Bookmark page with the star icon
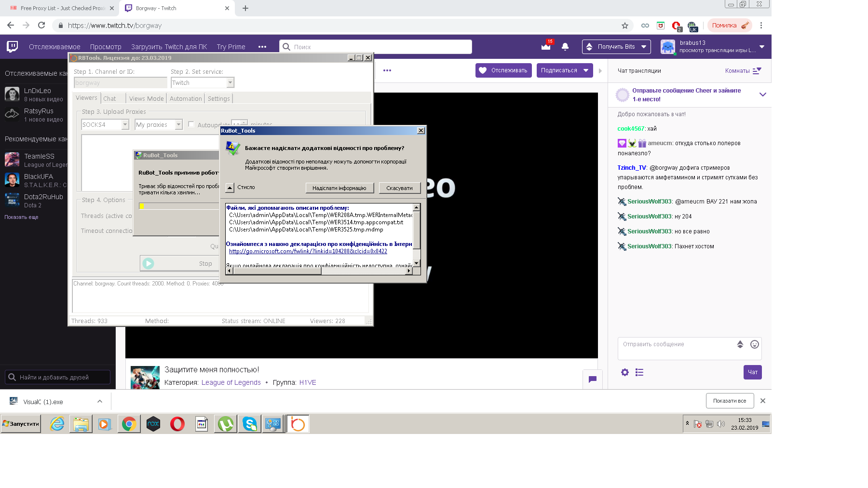868x488 pixels. pos(625,26)
